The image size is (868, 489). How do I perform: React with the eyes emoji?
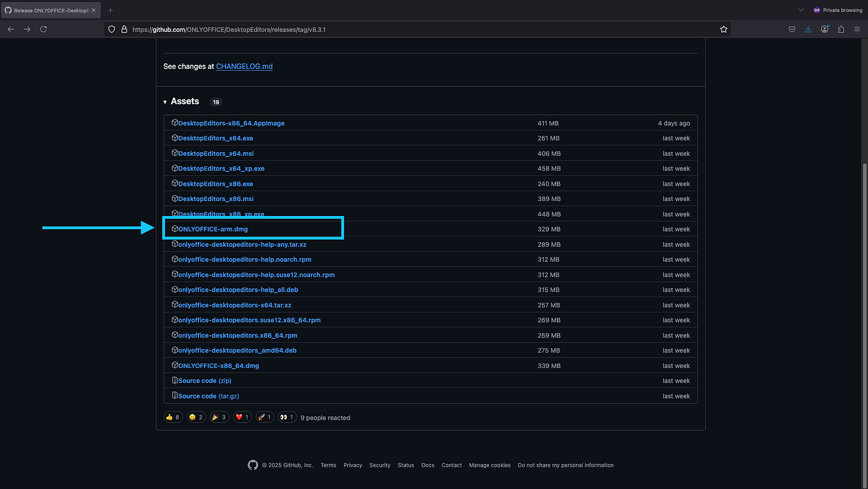pos(287,418)
